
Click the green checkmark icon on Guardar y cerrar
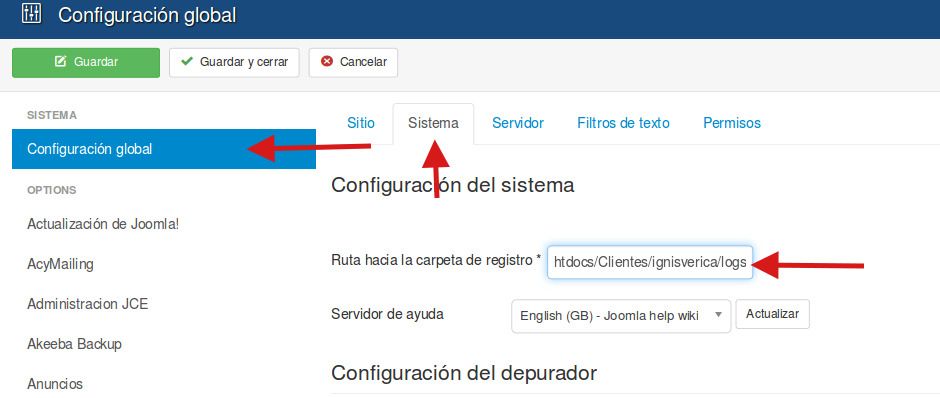187,62
